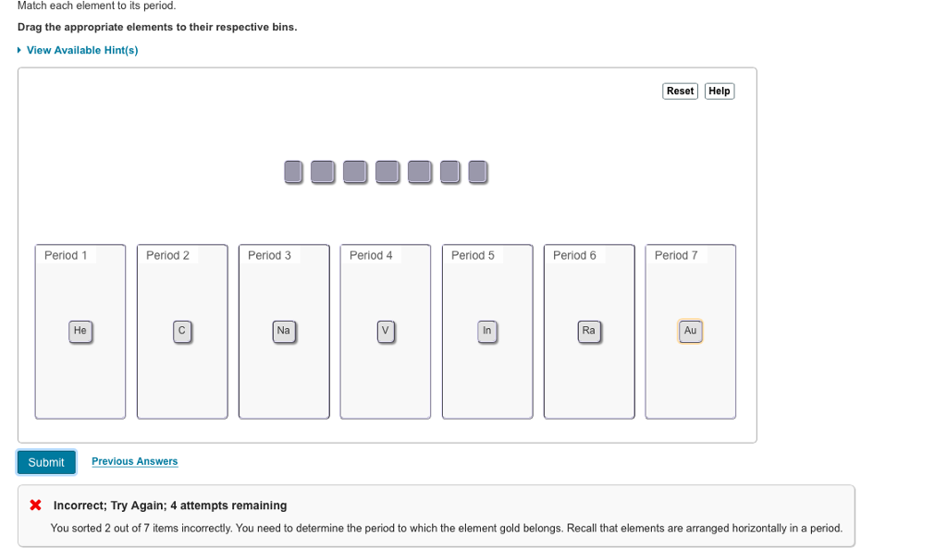The height and width of the screenshot is (560, 947).
Task: Select the In element tile
Action: [487, 331]
